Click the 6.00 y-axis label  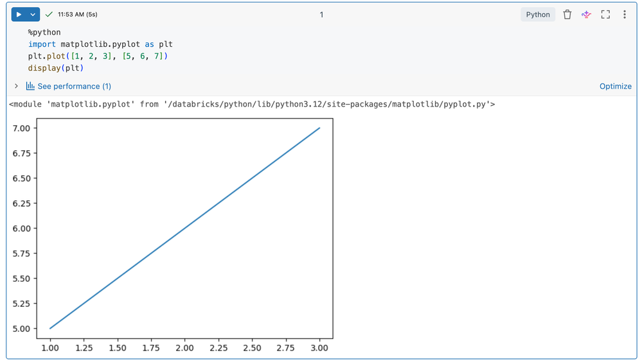(21, 228)
